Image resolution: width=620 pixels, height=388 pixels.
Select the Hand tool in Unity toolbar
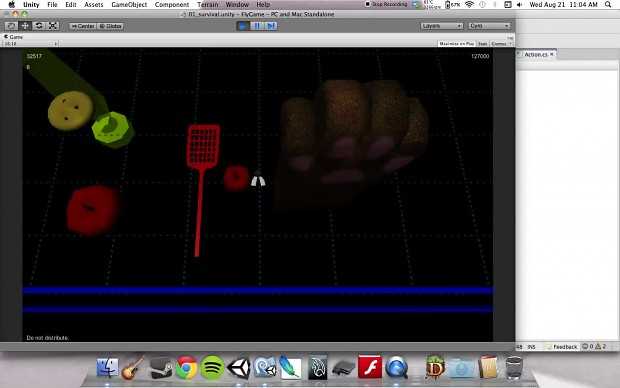11,26
